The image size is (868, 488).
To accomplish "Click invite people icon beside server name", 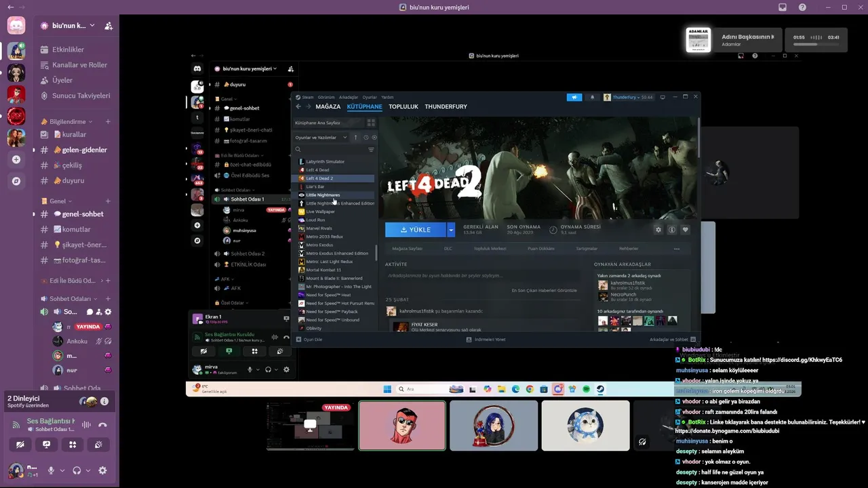I will pos(108,26).
